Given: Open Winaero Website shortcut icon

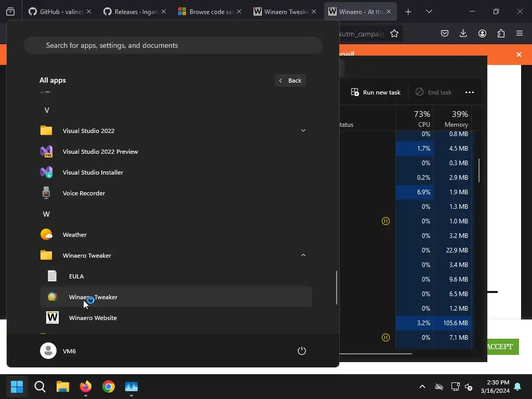Looking at the screenshot, I should click(x=52, y=317).
